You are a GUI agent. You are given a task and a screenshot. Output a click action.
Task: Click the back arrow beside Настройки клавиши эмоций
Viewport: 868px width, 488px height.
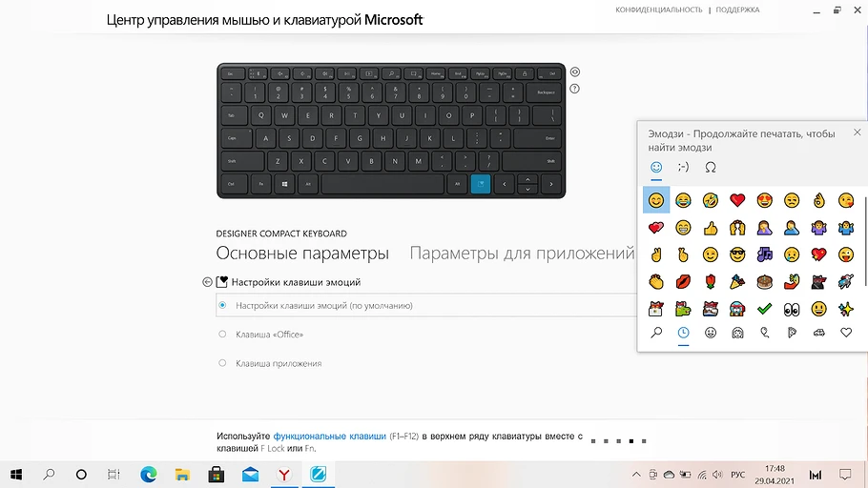pyautogui.click(x=207, y=282)
